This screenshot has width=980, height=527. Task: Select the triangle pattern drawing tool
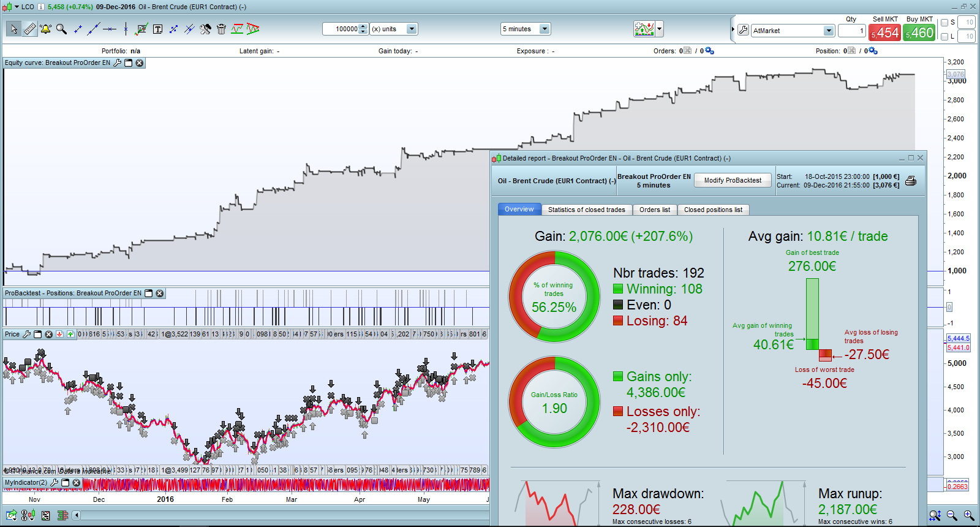click(253, 29)
